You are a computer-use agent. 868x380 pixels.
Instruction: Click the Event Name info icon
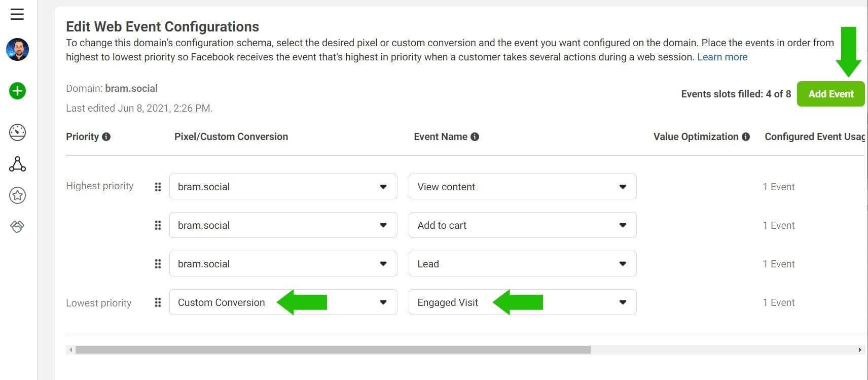(475, 136)
